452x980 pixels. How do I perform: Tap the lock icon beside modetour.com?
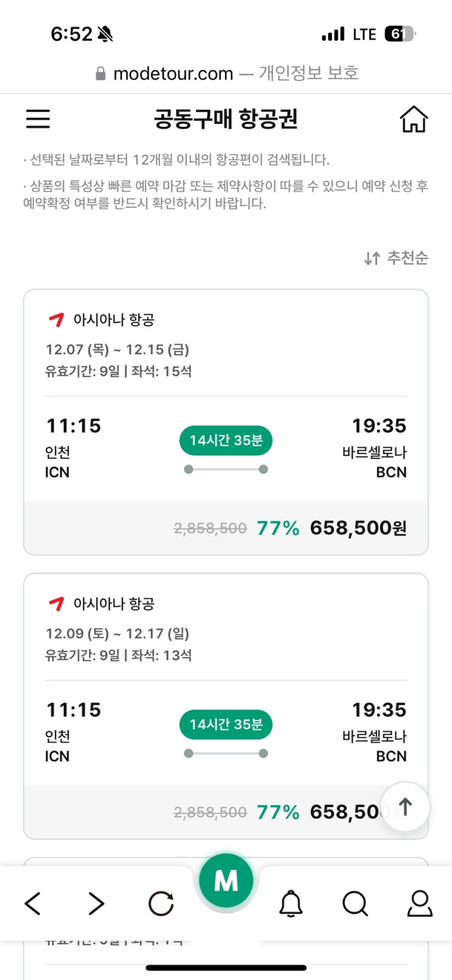pos(101,74)
